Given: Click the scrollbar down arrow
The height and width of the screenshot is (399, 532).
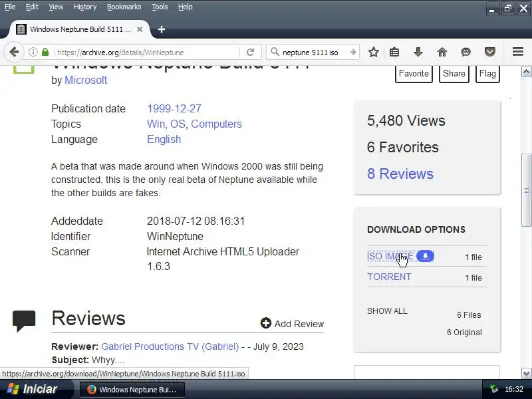Looking at the screenshot, I should tap(526, 373).
